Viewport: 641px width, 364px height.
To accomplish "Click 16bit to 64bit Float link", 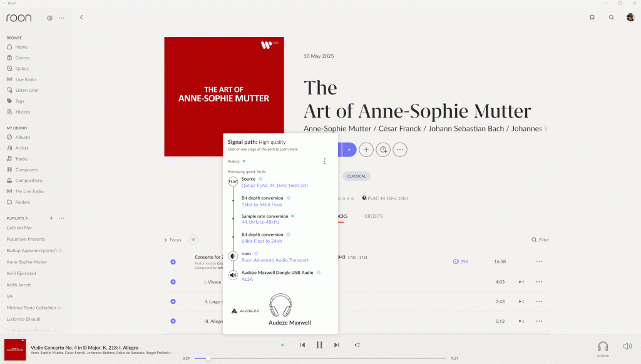I will click(262, 205).
